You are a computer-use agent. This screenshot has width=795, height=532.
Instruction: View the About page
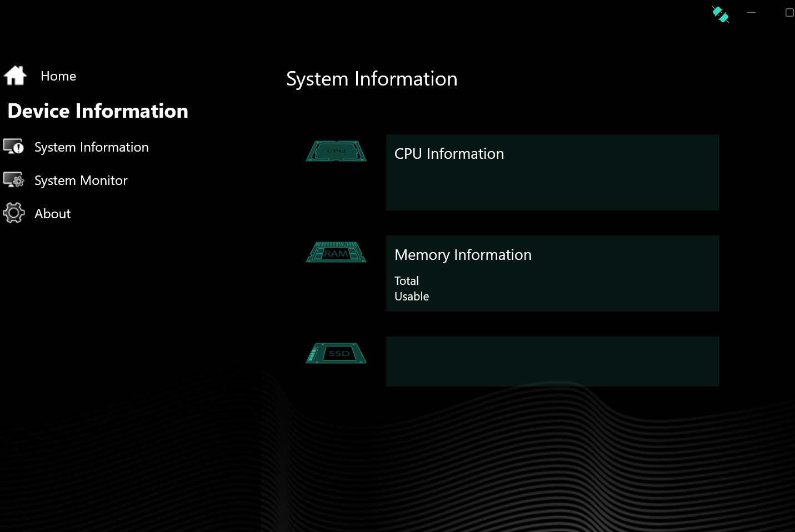52,213
